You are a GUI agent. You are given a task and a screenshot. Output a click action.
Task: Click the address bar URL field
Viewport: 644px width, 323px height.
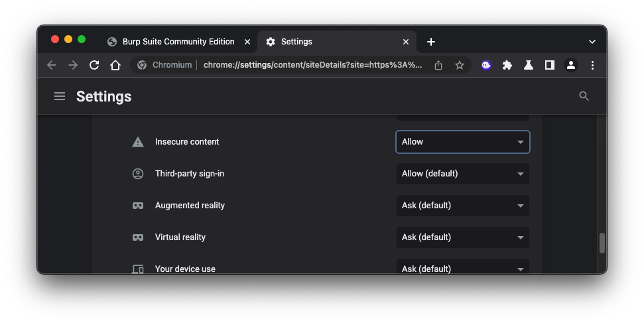tap(312, 65)
